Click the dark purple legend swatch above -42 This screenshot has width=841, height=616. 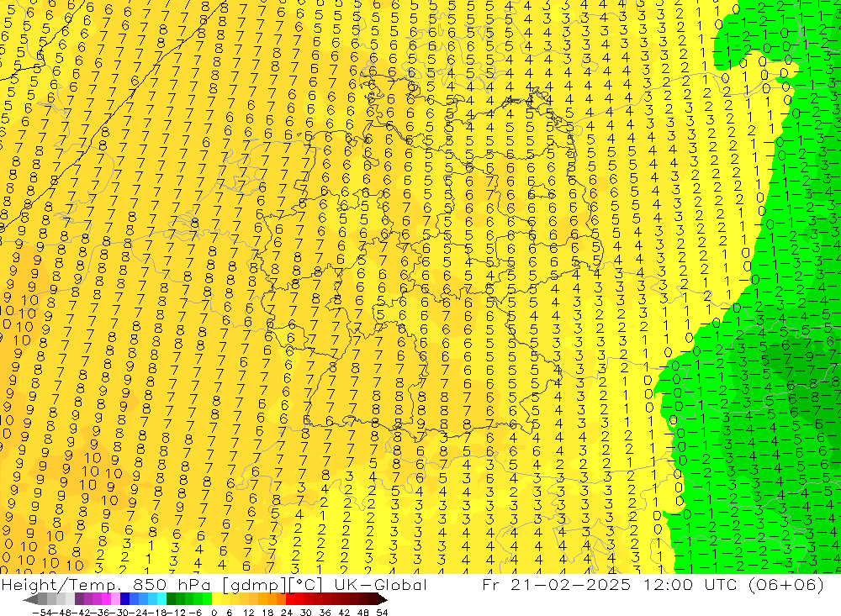point(79,599)
